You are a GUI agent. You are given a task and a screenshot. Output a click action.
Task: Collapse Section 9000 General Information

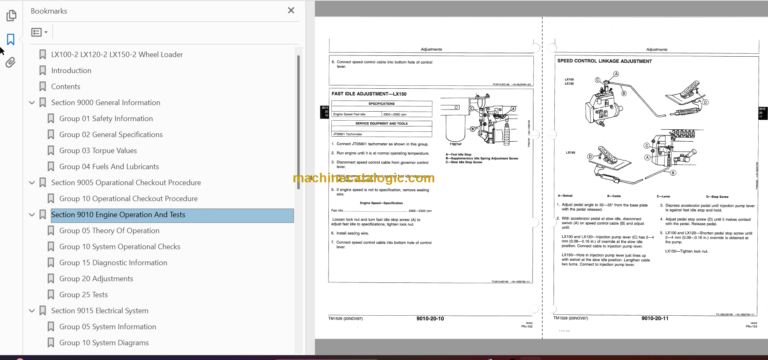point(32,103)
